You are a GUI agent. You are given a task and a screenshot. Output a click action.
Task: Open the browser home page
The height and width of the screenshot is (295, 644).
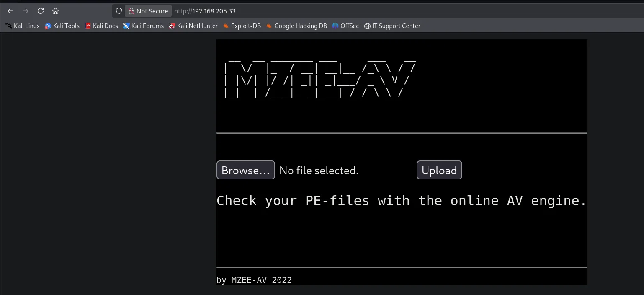56,11
